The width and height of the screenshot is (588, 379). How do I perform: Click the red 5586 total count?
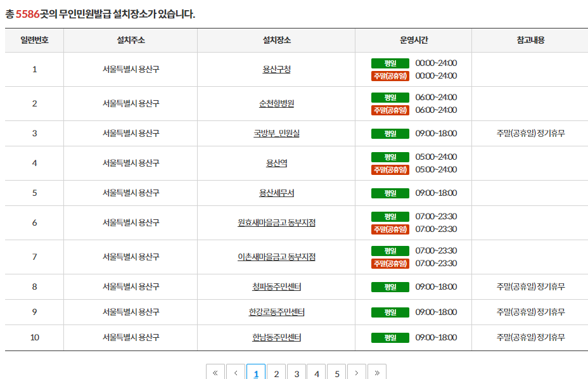point(27,14)
